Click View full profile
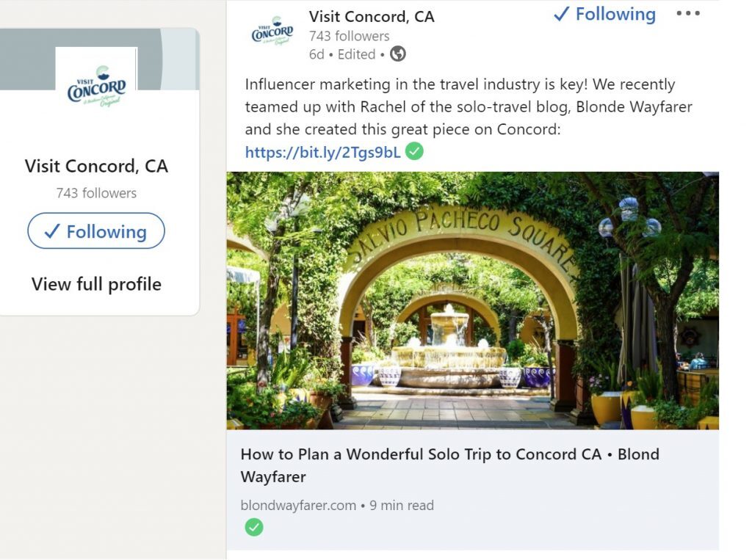This screenshot has height=560, width=752. pyautogui.click(x=96, y=285)
